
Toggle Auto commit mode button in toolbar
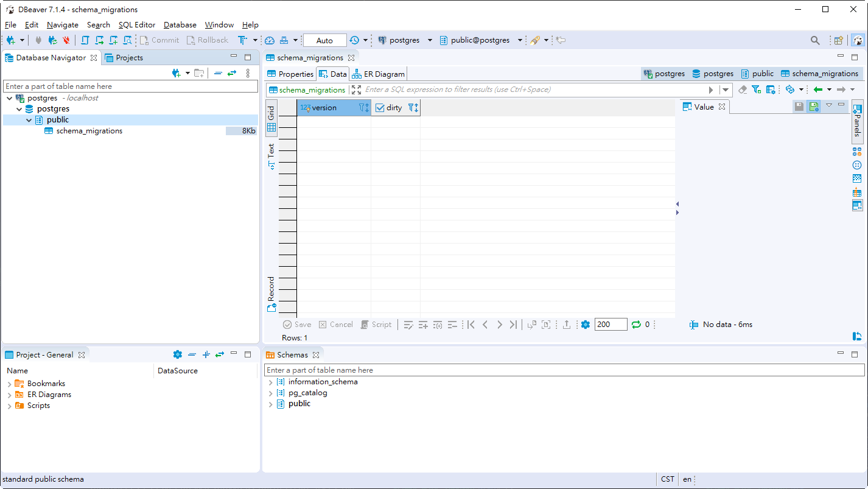coord(325,40)
